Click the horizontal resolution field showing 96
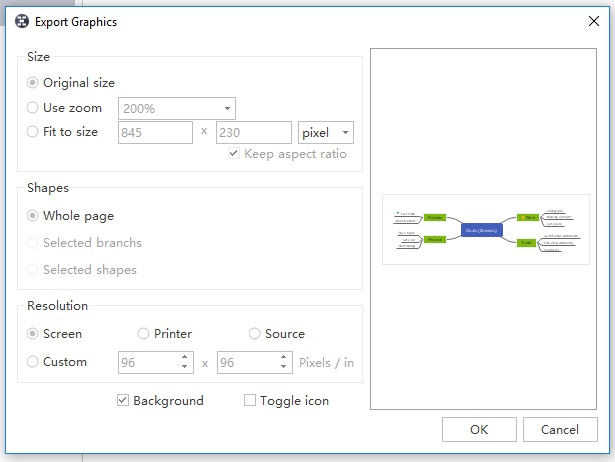The height and width of the screenshot is (462, 615). tap(155, 363)
